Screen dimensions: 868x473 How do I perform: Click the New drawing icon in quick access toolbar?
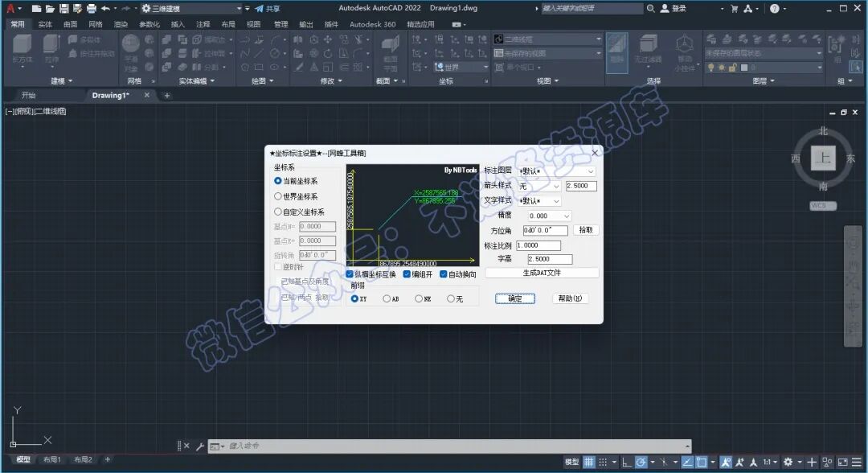coord(36,8)
